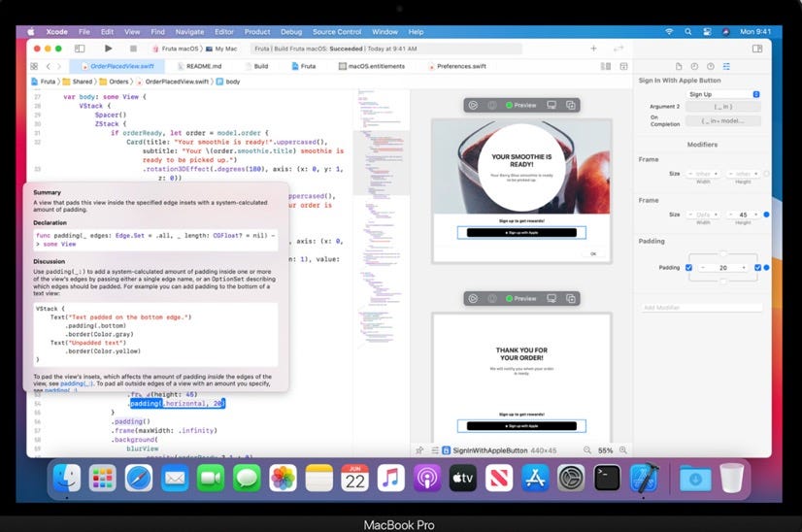Zoom in the canvas preview
802x532 pixels.
pos(623,450)
